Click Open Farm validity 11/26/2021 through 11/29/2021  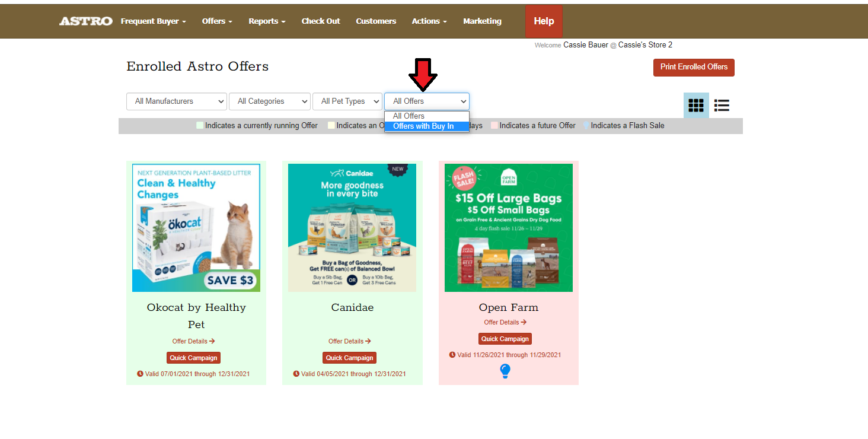(x=505, y=355)
